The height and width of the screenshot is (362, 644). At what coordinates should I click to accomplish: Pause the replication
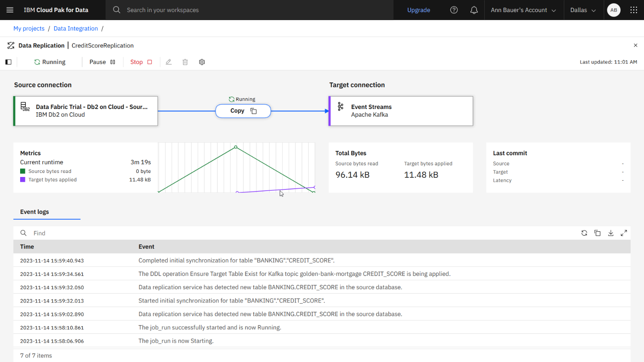pos(102,62)
